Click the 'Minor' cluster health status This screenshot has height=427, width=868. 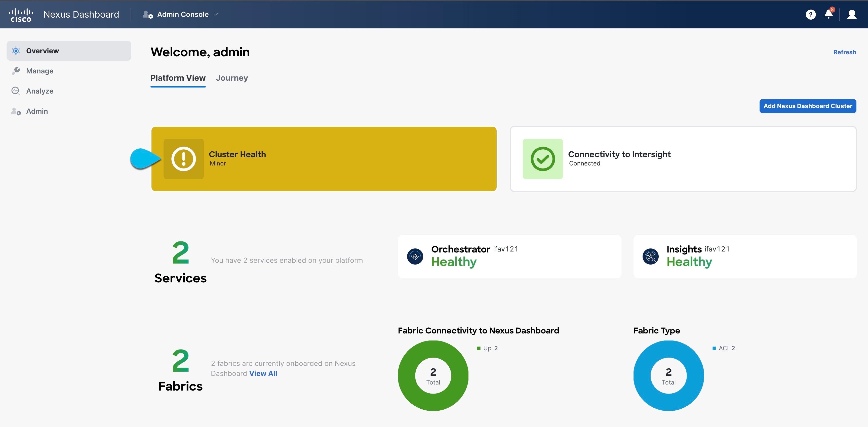218,163
